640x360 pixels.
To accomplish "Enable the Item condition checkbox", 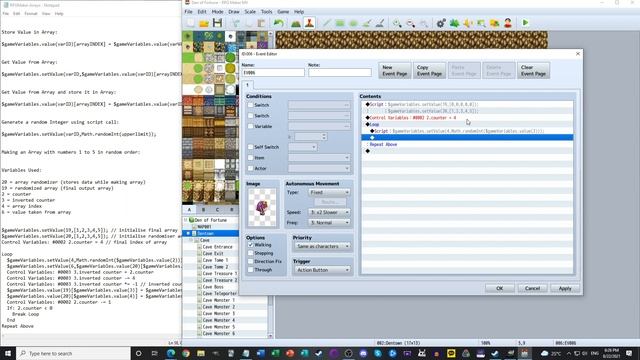I will click(251, 158).
